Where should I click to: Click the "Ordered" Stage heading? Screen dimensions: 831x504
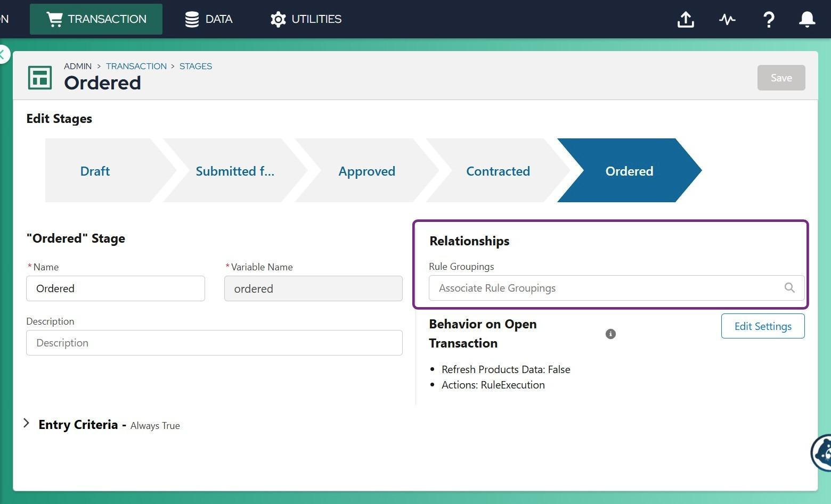click(76, 238)
